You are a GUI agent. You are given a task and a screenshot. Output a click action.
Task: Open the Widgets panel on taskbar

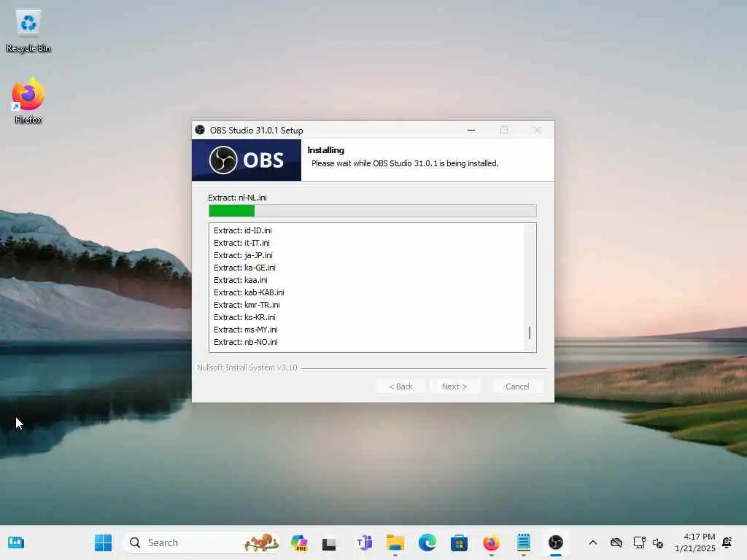pyautogui.click(x=16, y=542)
